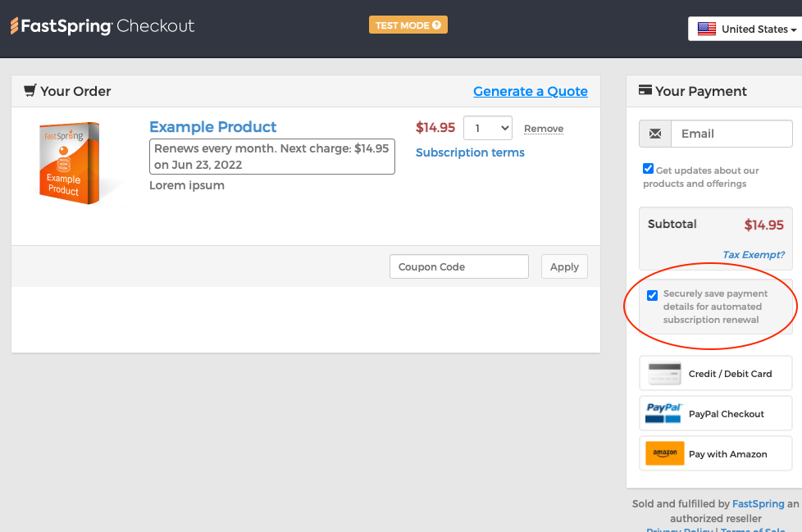This screenshot has height=532, width=802.
Task: Open the help question mark in TEST MODE
Action: coord(436,25)
